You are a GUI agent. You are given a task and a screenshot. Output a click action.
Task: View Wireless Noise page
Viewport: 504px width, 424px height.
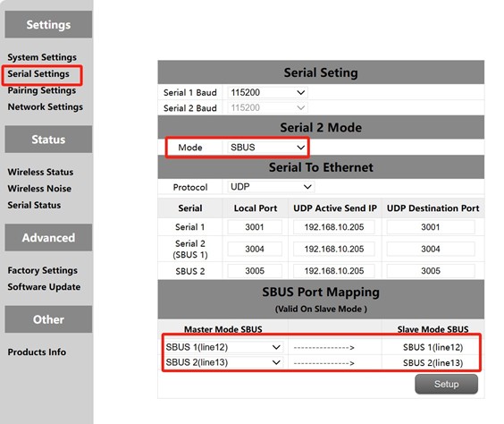pyautogui.click(x=39, y=189)
